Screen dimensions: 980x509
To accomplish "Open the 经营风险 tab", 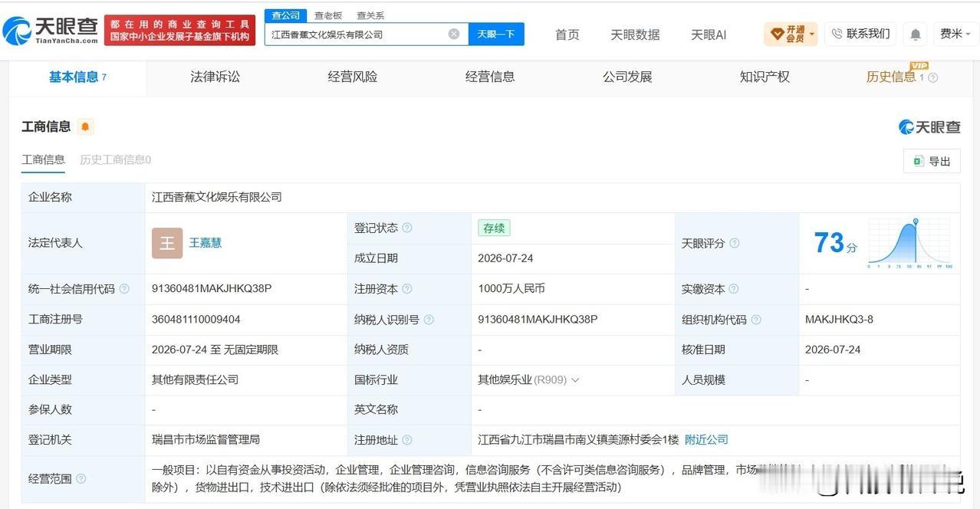I will click(x=353, y=77).
